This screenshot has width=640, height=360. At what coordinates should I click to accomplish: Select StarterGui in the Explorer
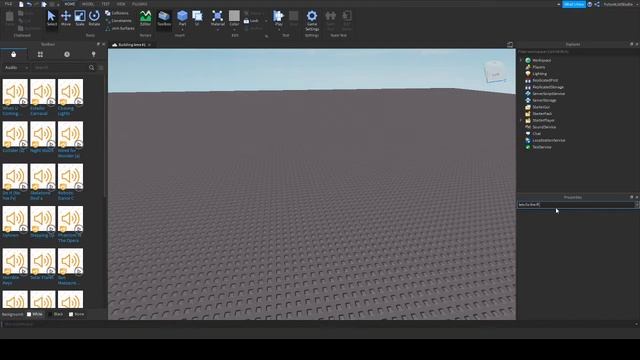(541, 107)
